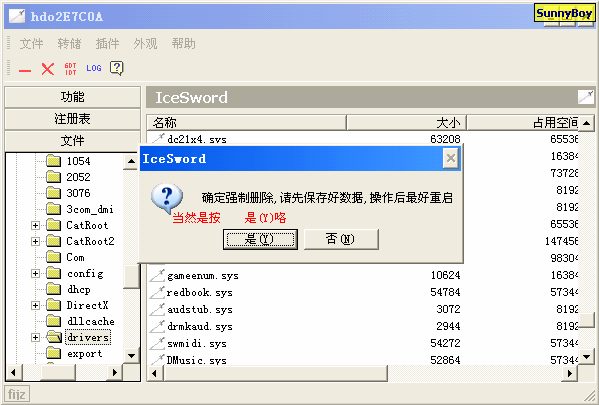Click file list horizontal scroll right arrow
The image size is (599, 405).
point(570,373)
